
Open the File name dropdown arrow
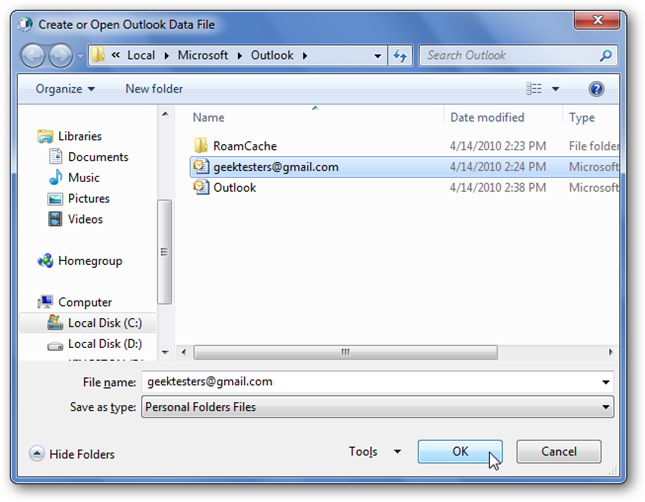[x=606, y=382]
